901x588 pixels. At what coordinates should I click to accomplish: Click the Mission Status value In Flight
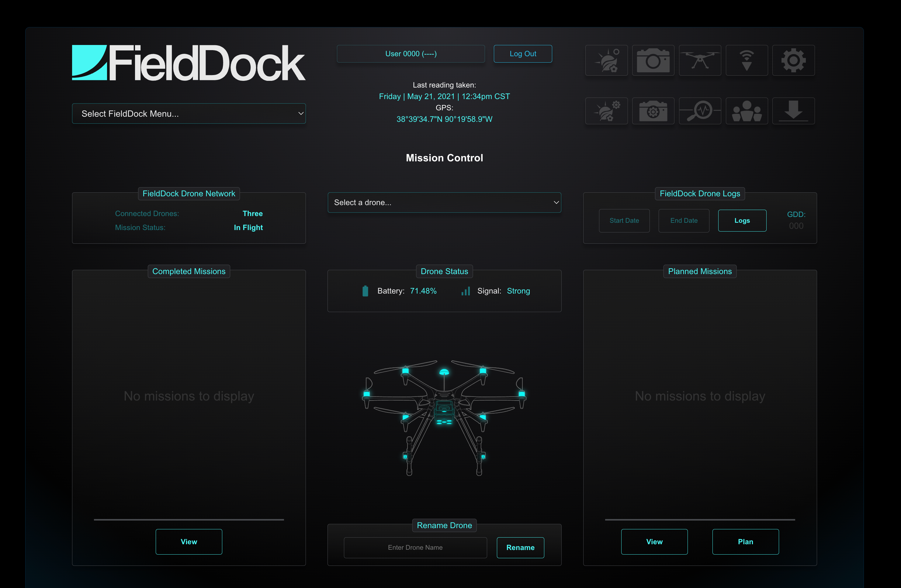248,227
